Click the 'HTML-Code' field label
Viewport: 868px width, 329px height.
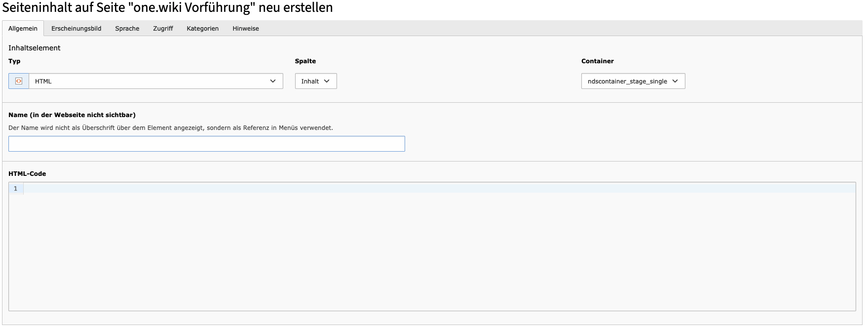27,174
